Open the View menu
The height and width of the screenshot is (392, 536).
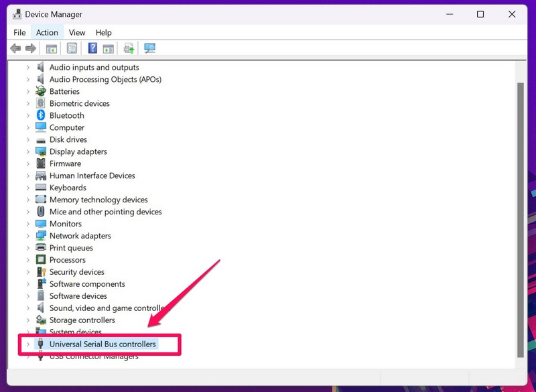click(77, 32)
